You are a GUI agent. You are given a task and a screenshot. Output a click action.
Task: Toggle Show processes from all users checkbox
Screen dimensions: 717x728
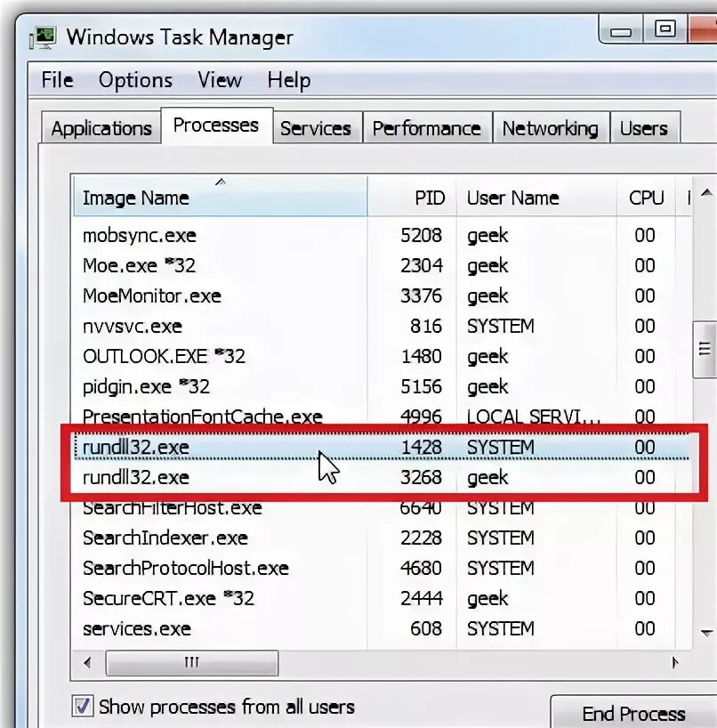[83, 706]
